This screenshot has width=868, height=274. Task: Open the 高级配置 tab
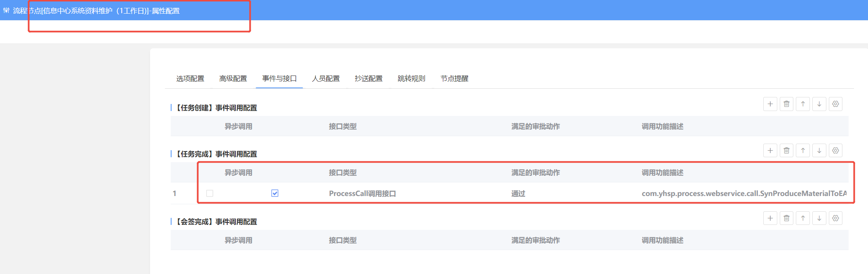tap(233, 78)
